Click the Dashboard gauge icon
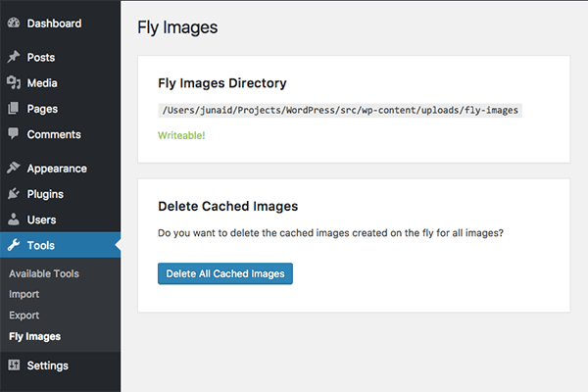 tap(14, 23)
